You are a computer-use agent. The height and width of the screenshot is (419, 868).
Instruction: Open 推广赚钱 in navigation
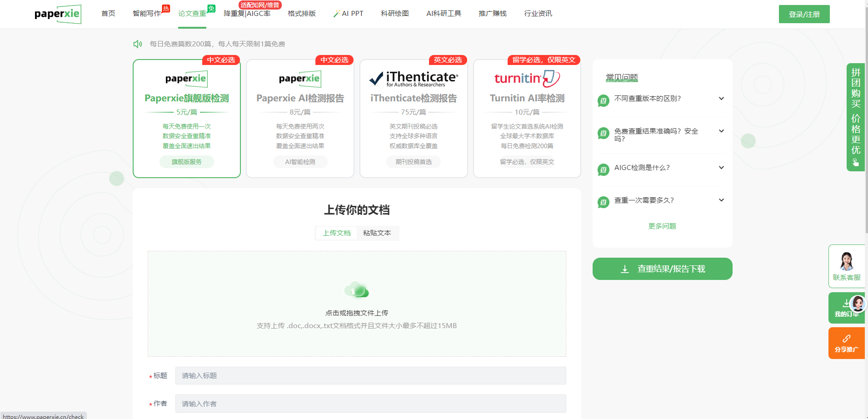pyautogui.click(x=493, y=14)
